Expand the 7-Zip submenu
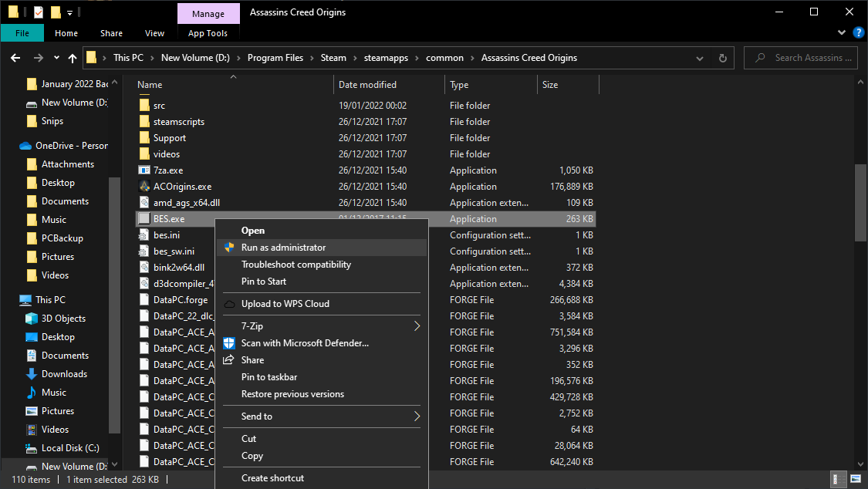 coord(322,325)
